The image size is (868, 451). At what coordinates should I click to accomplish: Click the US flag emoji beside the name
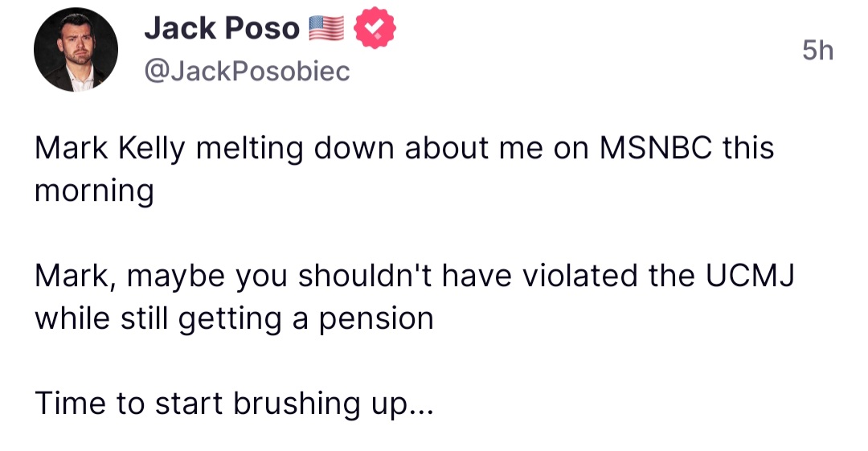pos(325,31)
